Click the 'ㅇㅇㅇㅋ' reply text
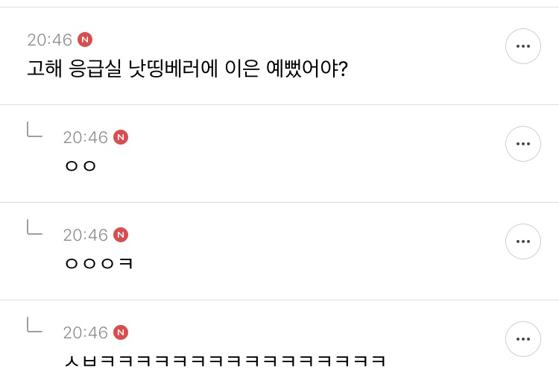 99,264
